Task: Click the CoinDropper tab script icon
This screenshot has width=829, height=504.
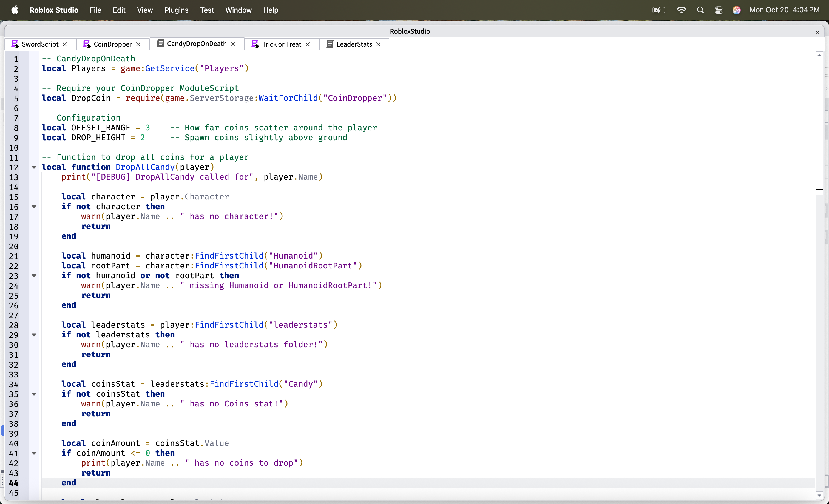Action: 87,44
